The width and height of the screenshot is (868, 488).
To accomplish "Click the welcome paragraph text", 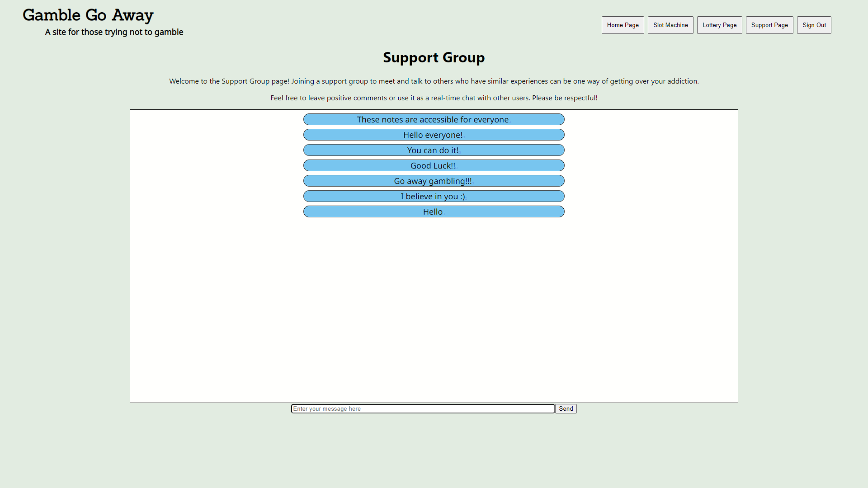I will pos(434,81).
